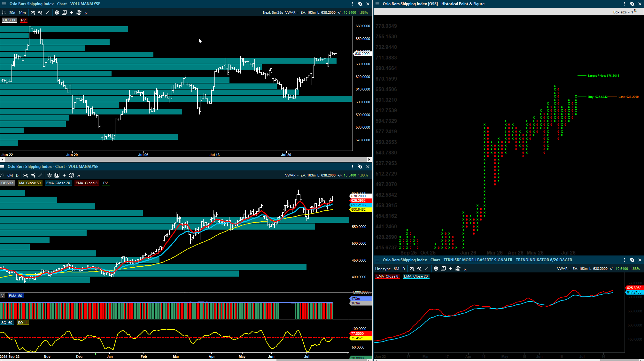Screen dimensions: 644x361
Task: Toggle the OBSHX legend label in the 30d chart
Action: click(9, 20)
